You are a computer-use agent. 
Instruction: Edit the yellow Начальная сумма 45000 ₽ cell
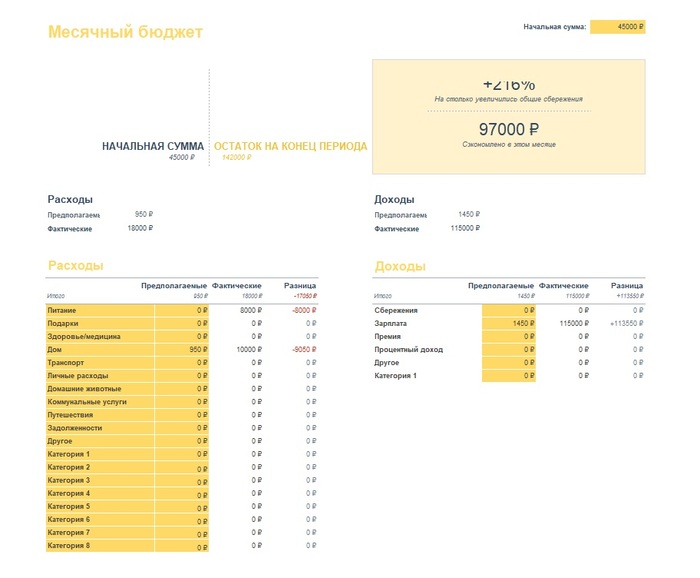tap(617, 27)
